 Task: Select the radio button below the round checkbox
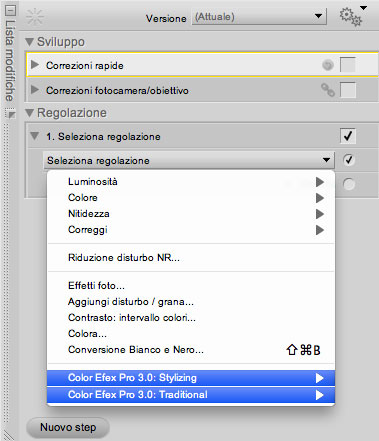[x=349, y=184]
